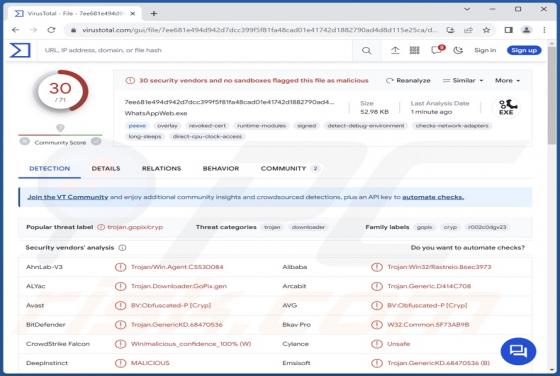Click the gopix family label chip
Viewport: 560px width, 376px height.
pos(424,227)
